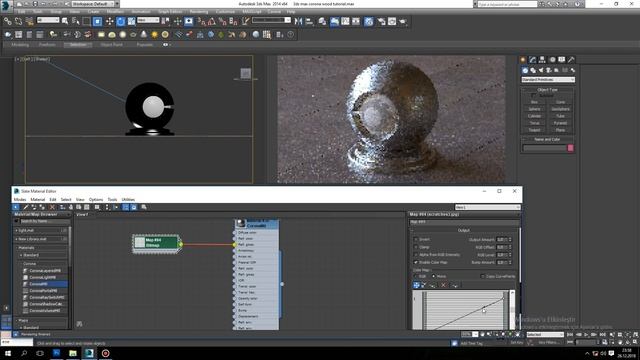Switch to the Object Paint ribbon tab
The width and height of the screenshot is (640, 360).
[112, 45]
